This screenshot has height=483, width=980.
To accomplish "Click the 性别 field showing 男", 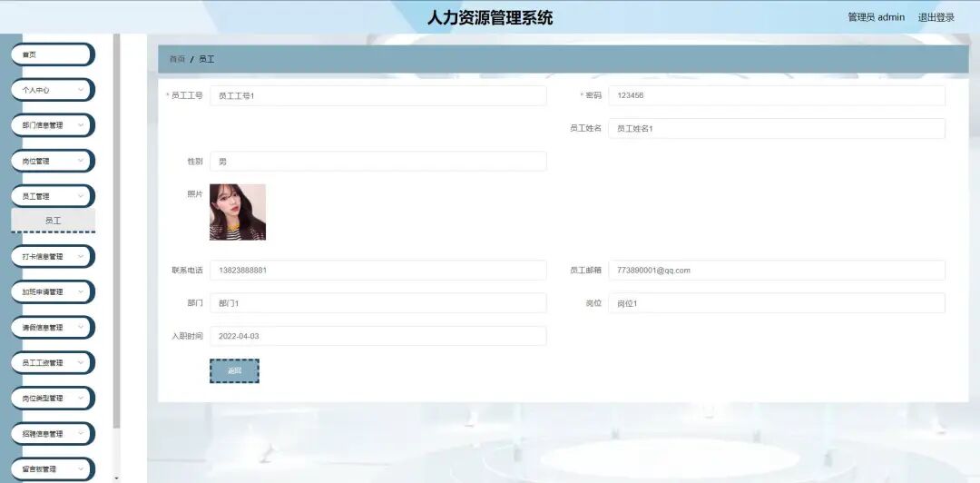I will (378, 162).
